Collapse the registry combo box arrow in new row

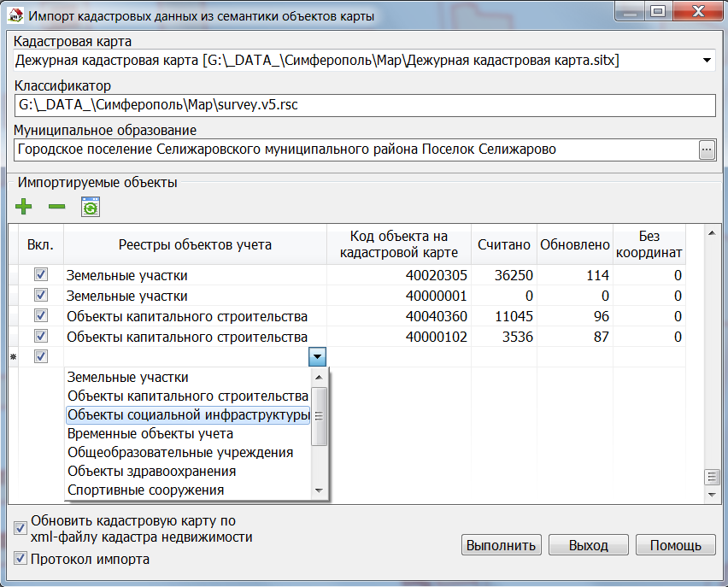[x=317, y=357]
